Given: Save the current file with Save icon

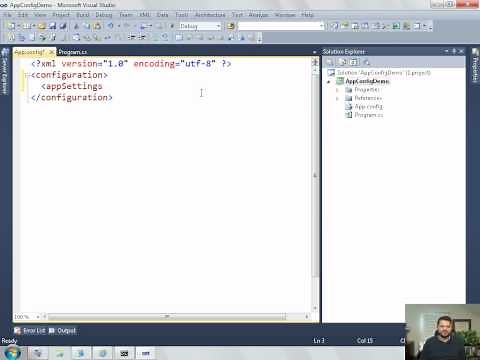Looking at the screenshot, I should (x=53, y=26).
